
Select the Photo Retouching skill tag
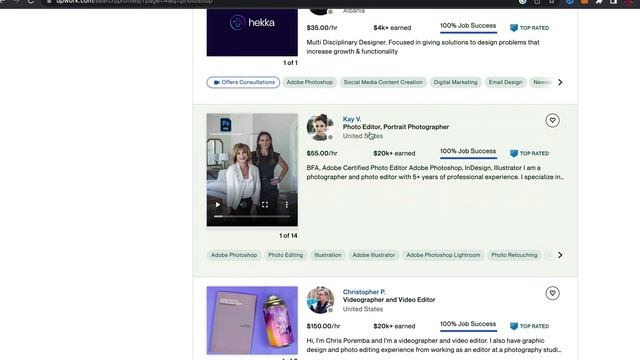(x=514, y=255)
